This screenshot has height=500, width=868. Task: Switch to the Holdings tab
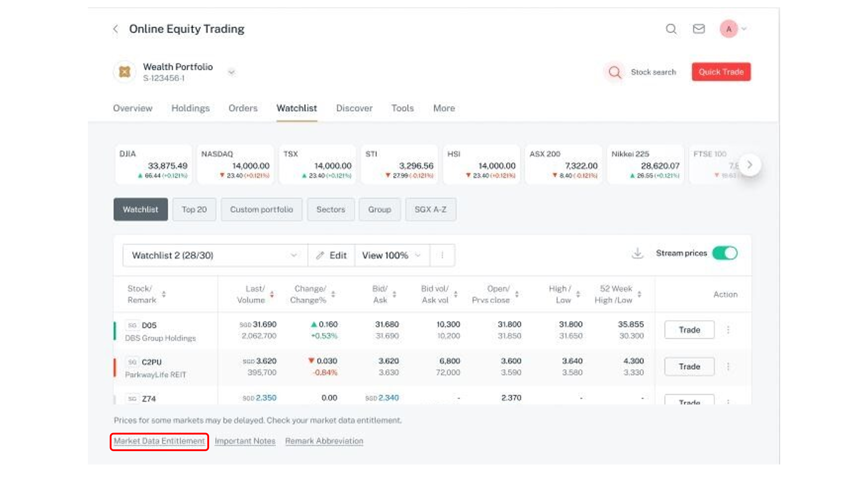pos(191,108)
